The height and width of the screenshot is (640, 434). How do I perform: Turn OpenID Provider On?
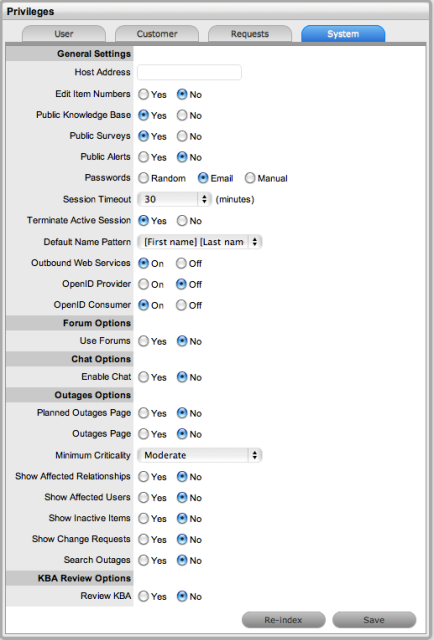143,284
